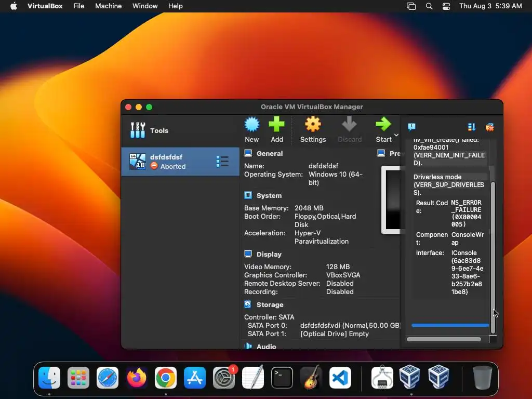Open the File menu

click(79, 6)
